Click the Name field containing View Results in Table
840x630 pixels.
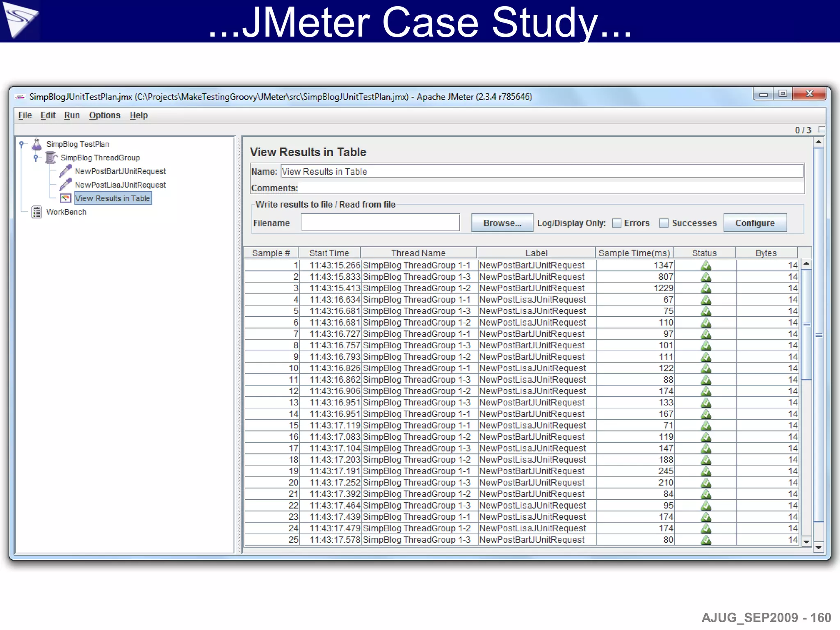(x=542, y=171)
